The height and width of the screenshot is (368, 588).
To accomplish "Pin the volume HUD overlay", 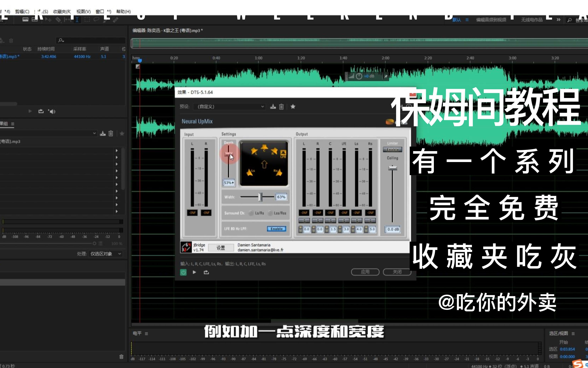I will [386, 76].
